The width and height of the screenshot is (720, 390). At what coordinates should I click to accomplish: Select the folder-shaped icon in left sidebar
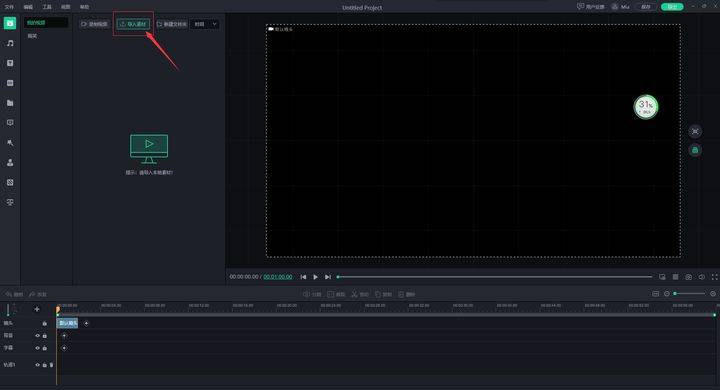tap(10, 103)
